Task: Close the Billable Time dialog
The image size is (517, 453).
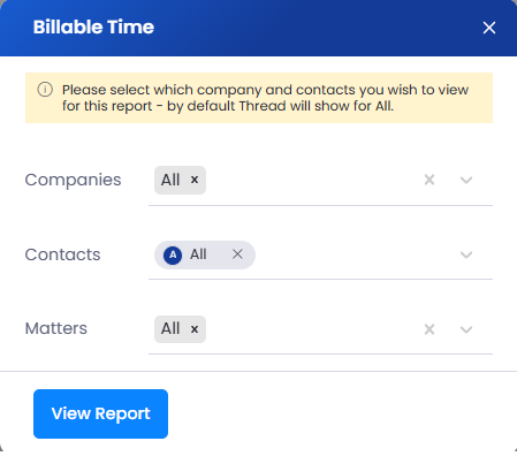Action: (x=489, y=28)
